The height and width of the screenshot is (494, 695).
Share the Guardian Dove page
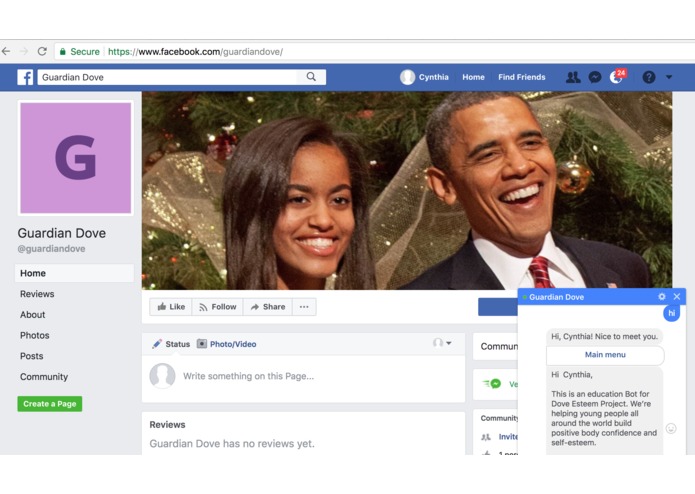tap(268, 307)
